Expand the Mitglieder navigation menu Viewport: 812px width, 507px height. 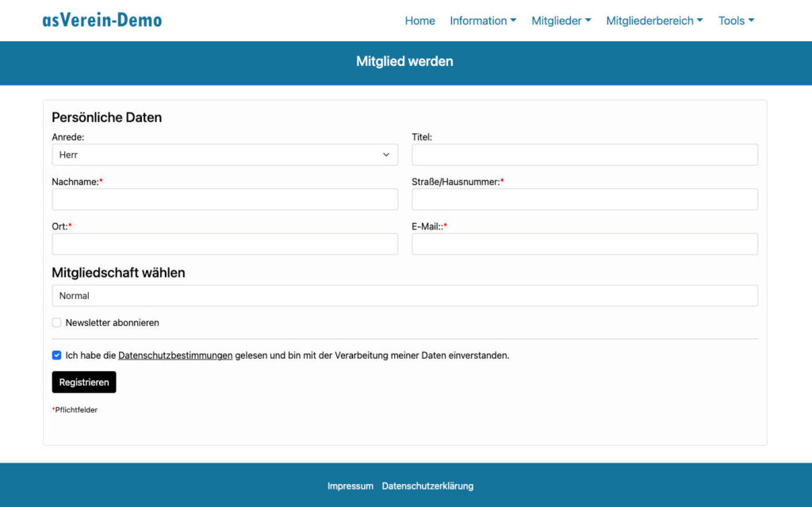pyautogui.click(x=561, y=21)
